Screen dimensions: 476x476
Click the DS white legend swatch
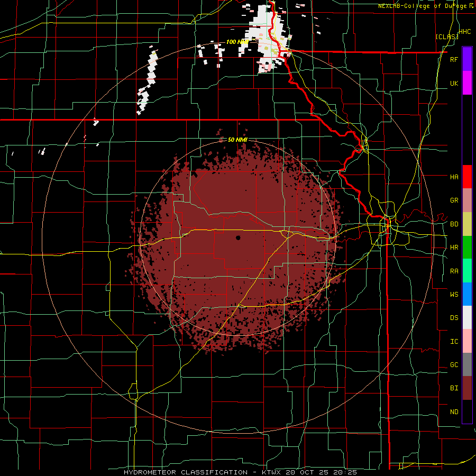tap(467, 317)
